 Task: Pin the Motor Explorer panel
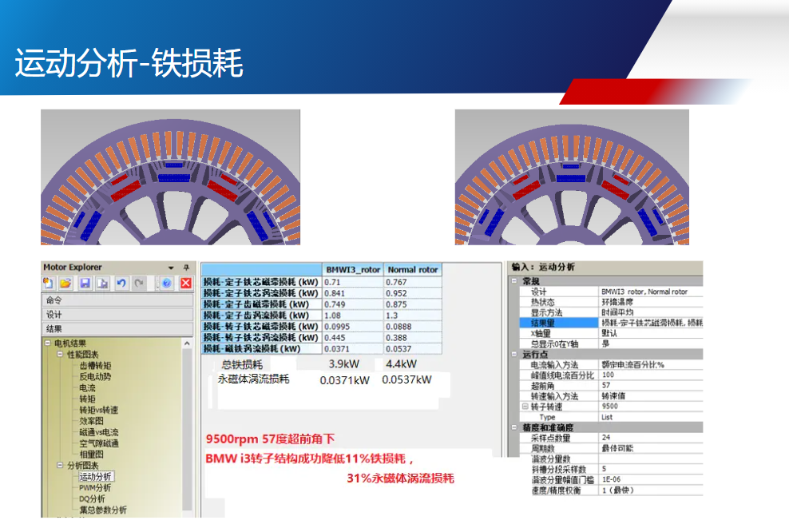click(x=186, y=268)
